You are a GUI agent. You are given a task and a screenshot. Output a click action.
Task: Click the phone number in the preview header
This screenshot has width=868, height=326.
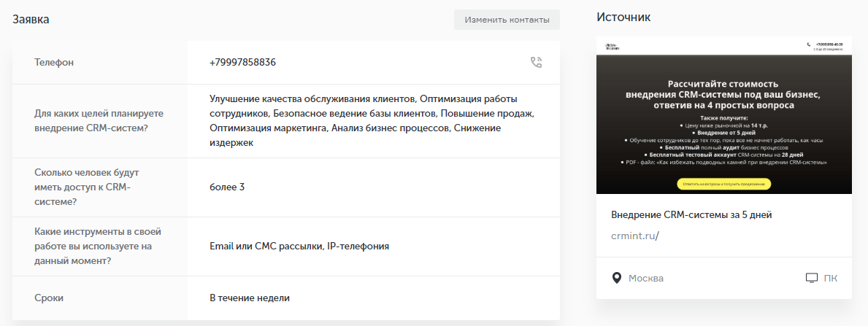829,44
